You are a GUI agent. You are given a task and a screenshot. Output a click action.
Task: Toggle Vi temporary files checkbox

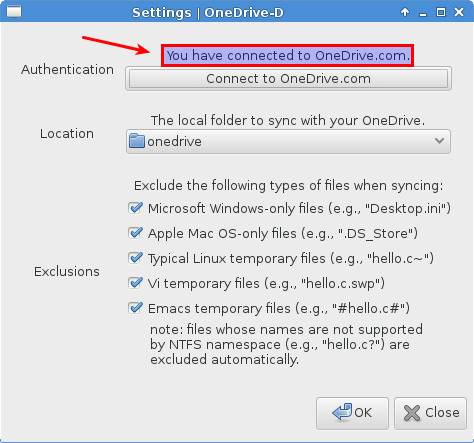(x=135, y=283)
